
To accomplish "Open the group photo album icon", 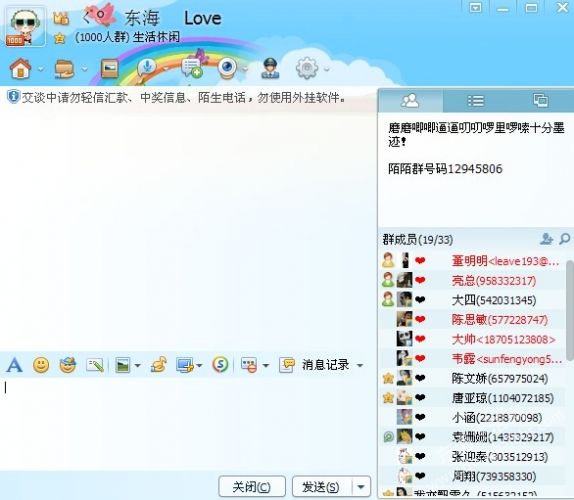I will pos(109,68).
